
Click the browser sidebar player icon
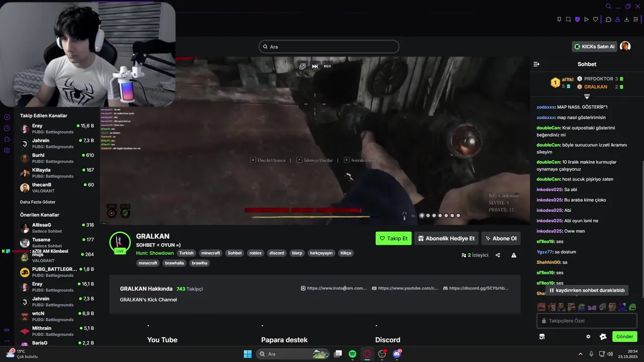7,117
